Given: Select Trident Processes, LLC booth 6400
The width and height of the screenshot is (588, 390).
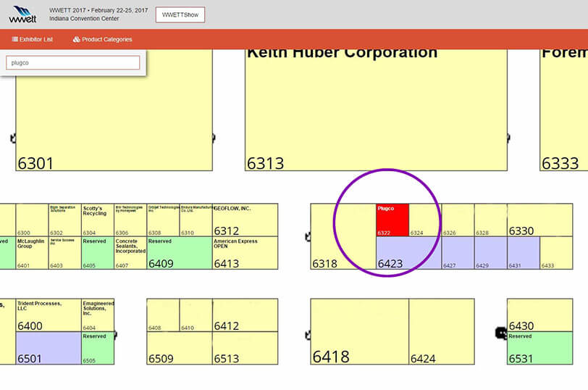Looking at the screenshot, I should [x=49, y=315].
